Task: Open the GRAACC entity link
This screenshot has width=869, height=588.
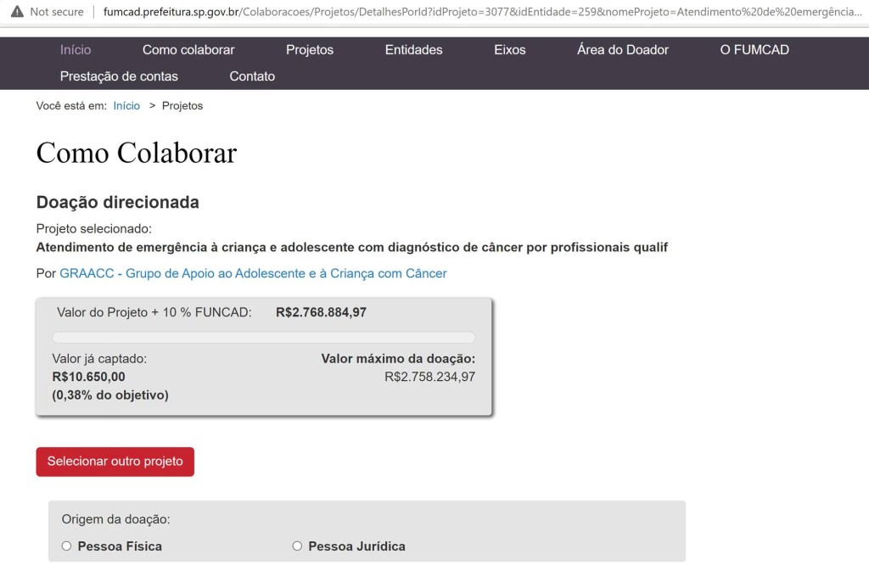Action: click(253, 273)
